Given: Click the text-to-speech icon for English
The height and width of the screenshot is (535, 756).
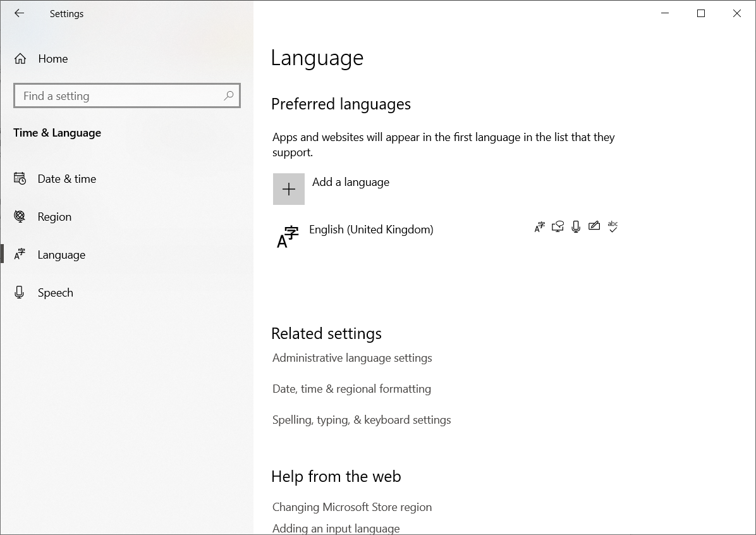Looking at the screenshot, I should click(558, 227).
